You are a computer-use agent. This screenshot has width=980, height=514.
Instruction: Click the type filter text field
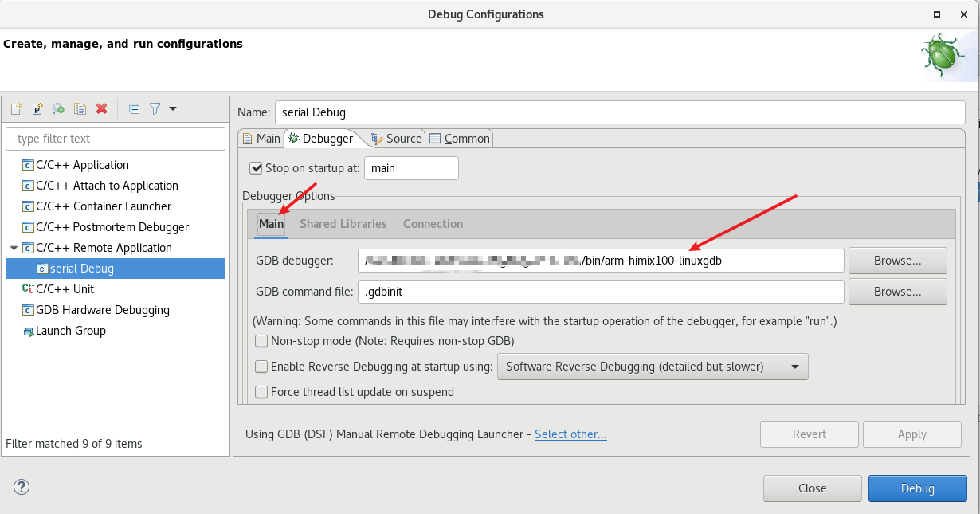coord(116,139)
